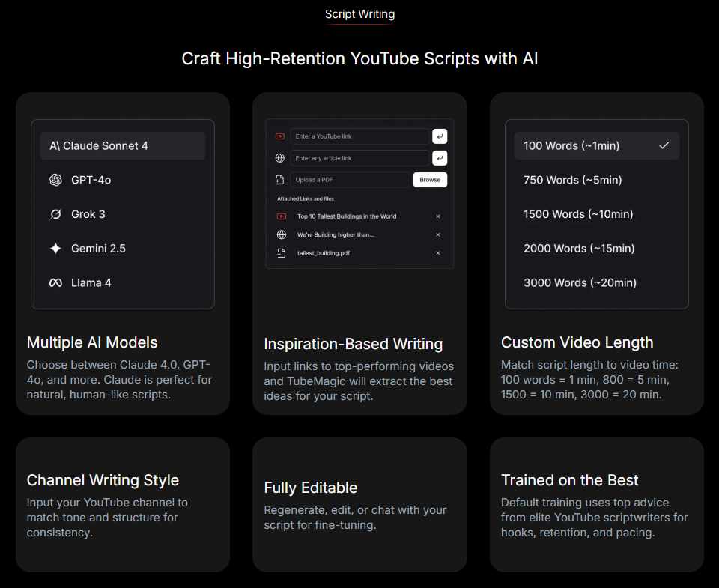Submit the YouTube link with the enter arrow
The image size is (719, 588).
440,136
